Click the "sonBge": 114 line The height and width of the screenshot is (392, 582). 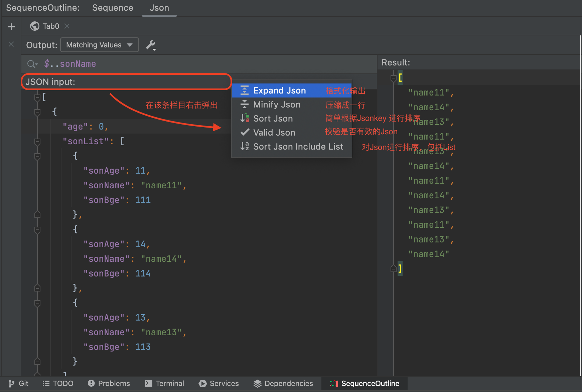[117, 273]
